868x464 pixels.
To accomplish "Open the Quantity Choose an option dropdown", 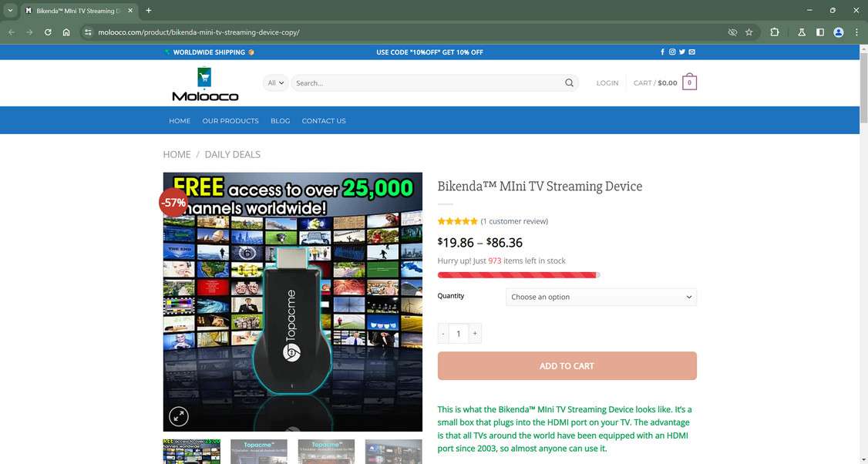I will pos(601,297).
